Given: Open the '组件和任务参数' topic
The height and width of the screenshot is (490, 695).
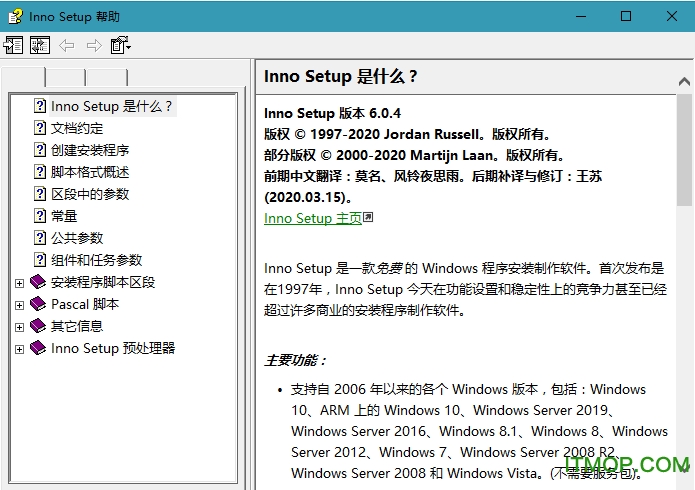Looking at the screenshot, I should coord(96,260).
